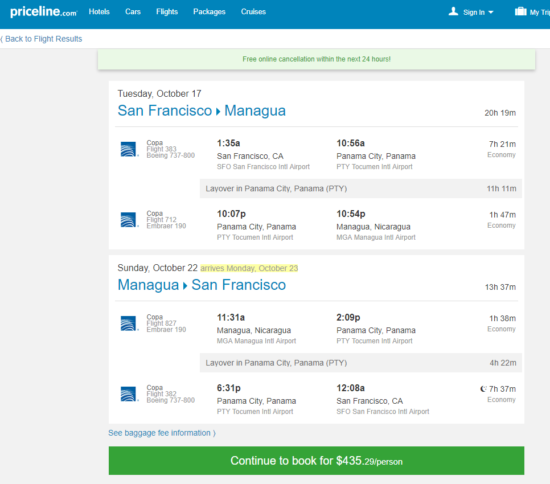The height and width of the screenshot is (484, 550).
Task: Open the My Trips suitcase icon
Action: click(x=521, y=12)
